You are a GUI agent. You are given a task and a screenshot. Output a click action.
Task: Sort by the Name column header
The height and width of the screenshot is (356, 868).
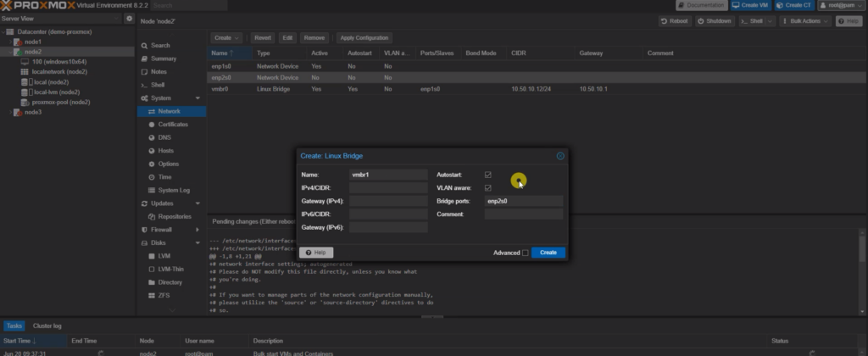click(230, 53)
